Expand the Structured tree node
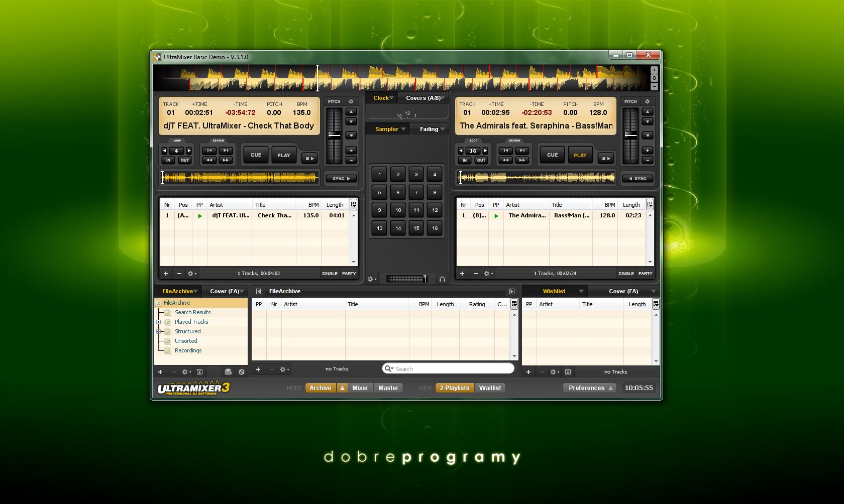Screen dimensions: 844x504 tap(159, 331)
